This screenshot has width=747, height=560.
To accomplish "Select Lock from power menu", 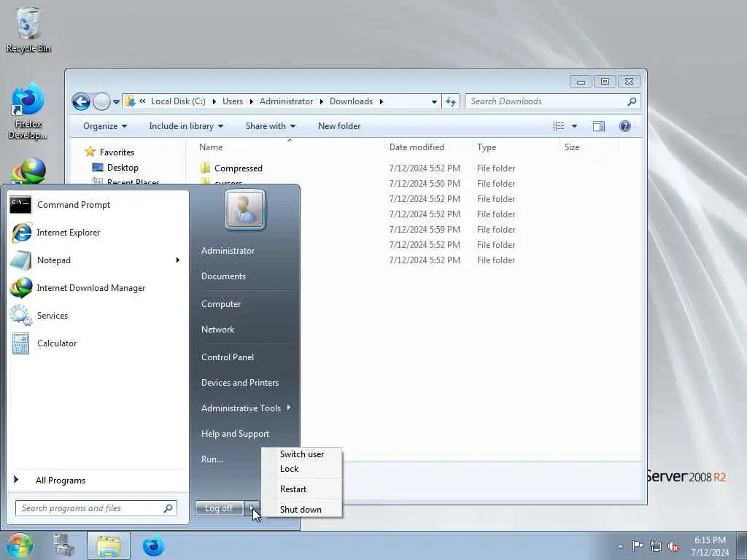I will click(x=301, y=469).
